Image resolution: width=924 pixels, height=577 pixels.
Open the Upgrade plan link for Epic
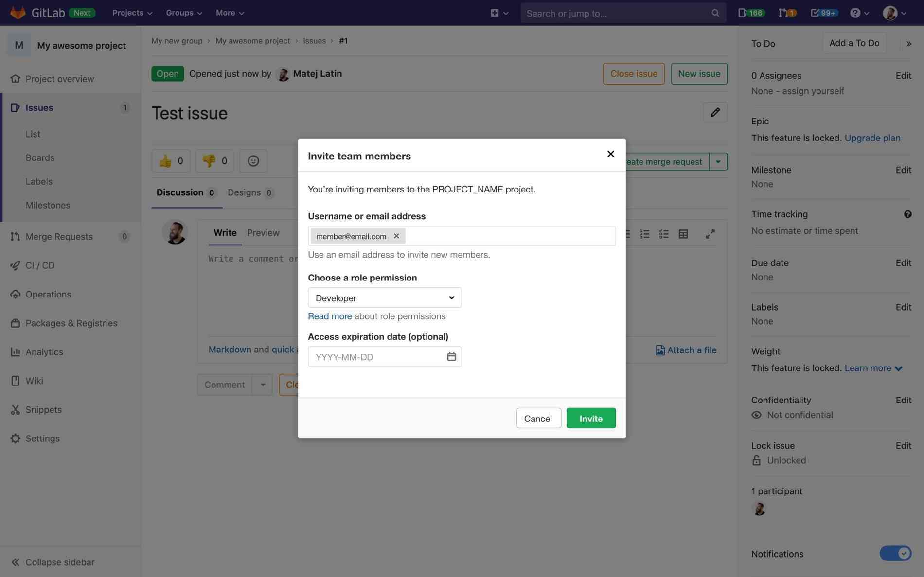click(872, 138)
